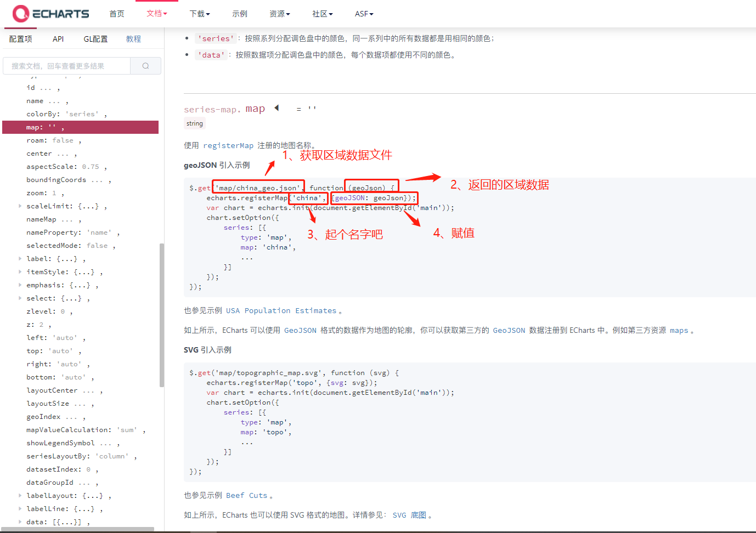Switch to the 教程 tab
Screen dimensions: 756x533
133,39
